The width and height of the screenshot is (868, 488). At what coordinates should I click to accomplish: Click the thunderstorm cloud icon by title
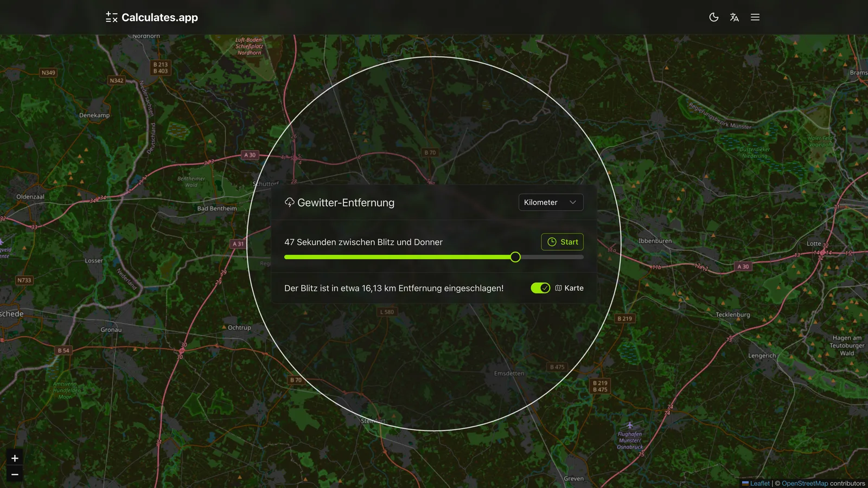click(x=290, y=202)
